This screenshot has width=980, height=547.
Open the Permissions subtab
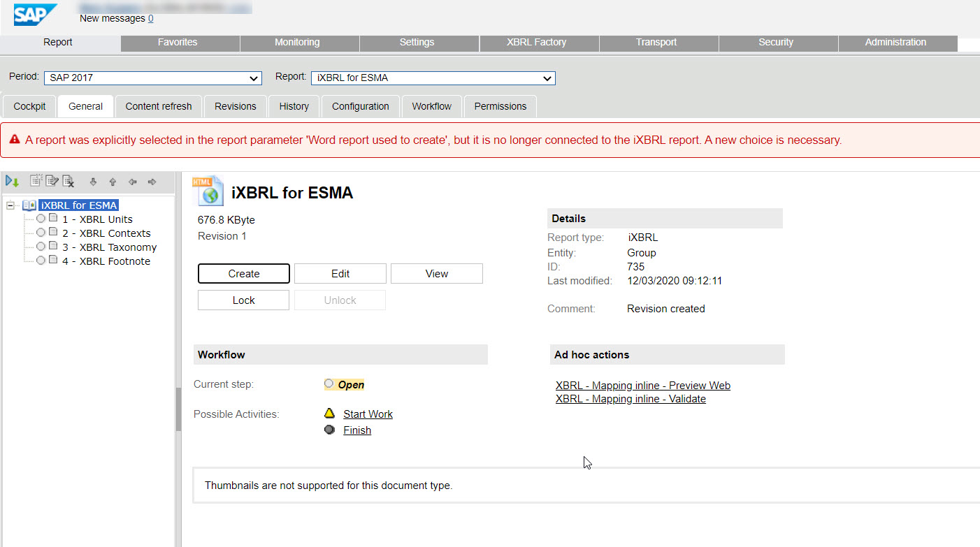pyautogui.click(x=500, y=107)
